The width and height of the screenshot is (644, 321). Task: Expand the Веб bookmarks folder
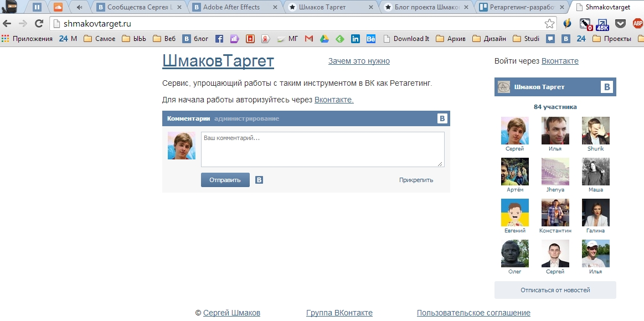pos(164,39)
